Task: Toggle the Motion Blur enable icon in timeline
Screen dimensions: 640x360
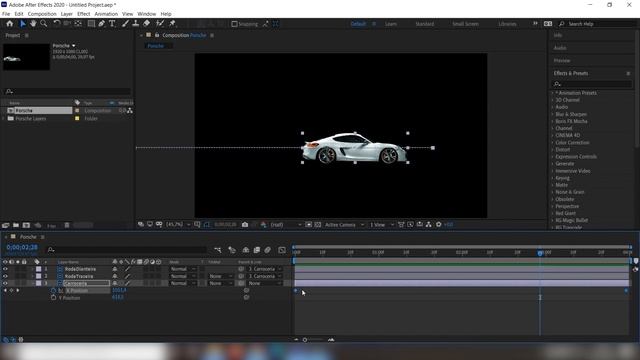Action: coord(267,250)
